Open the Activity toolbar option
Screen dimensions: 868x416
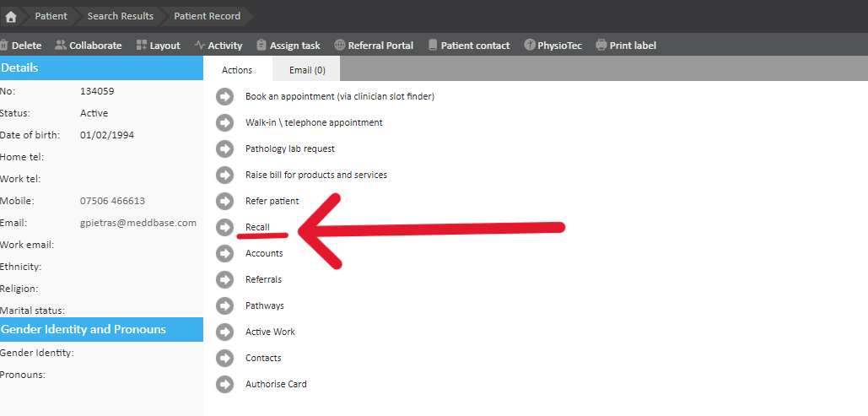point(218,46)
